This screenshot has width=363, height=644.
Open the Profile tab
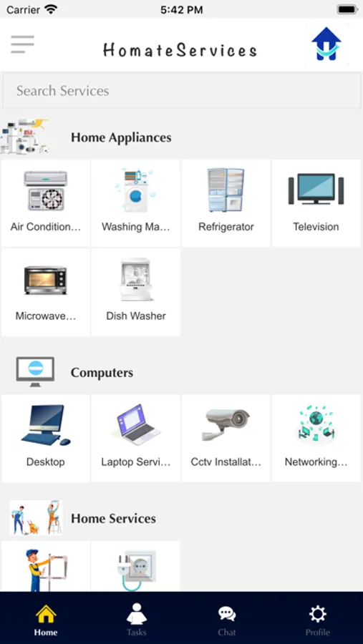click(317, 619)
